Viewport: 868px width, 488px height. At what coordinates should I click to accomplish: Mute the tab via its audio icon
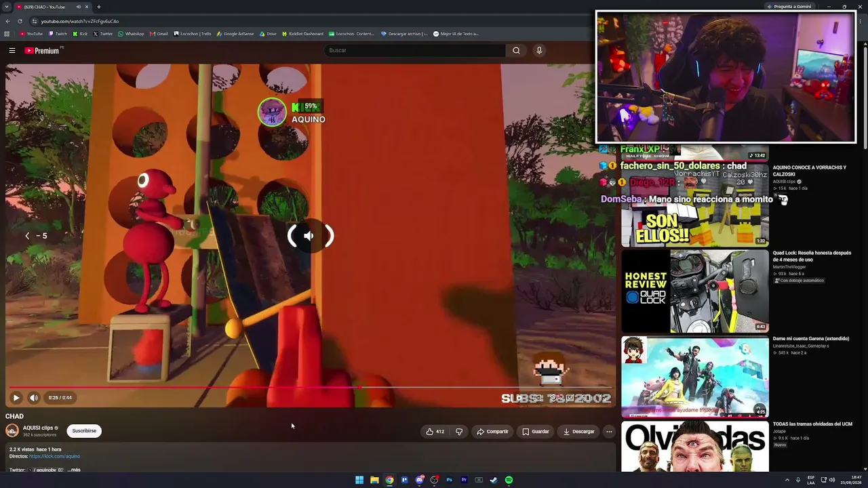pos(79,7)
